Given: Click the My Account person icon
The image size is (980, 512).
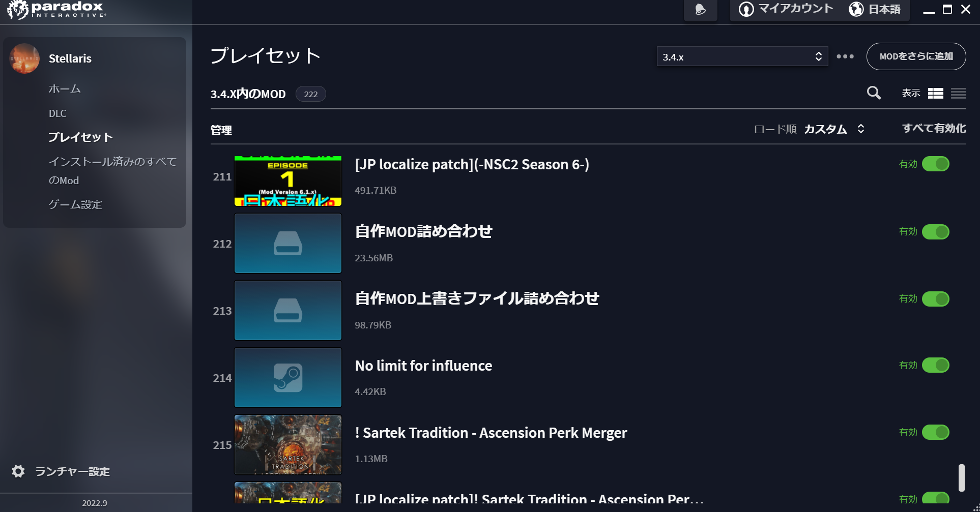Looking at the screenshot, I should pyautogui.click(x=746, y=9).
